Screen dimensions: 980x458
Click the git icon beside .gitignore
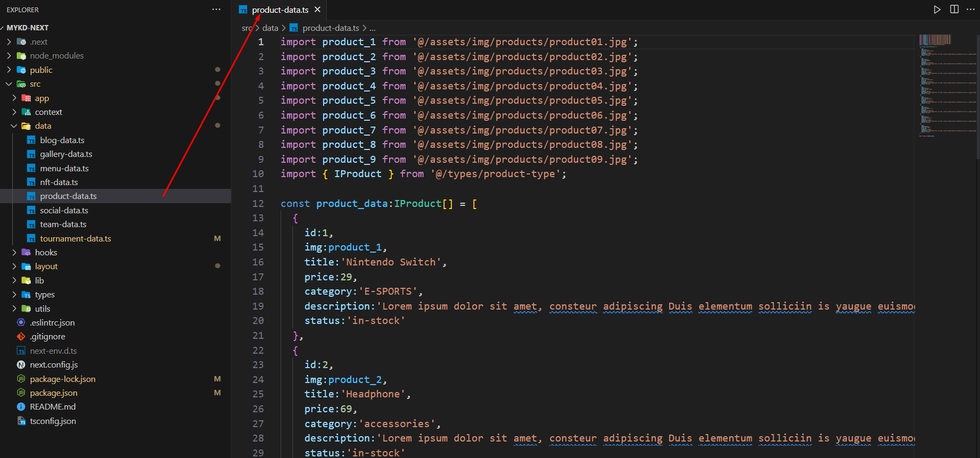tap(21, 336)
